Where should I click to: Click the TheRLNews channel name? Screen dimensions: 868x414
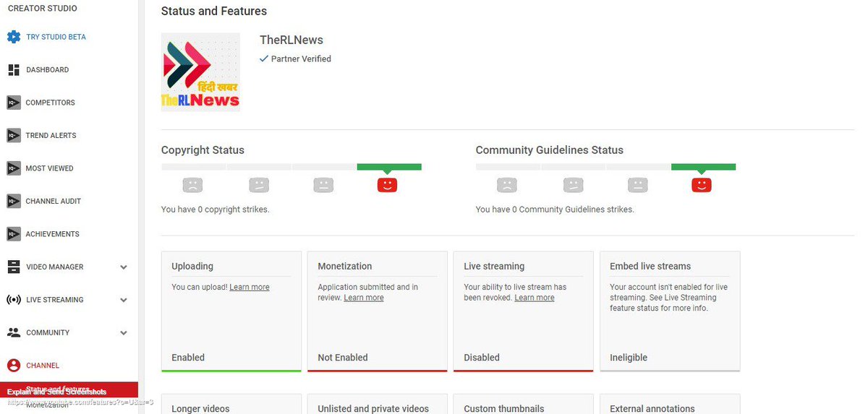coord(292,40)
